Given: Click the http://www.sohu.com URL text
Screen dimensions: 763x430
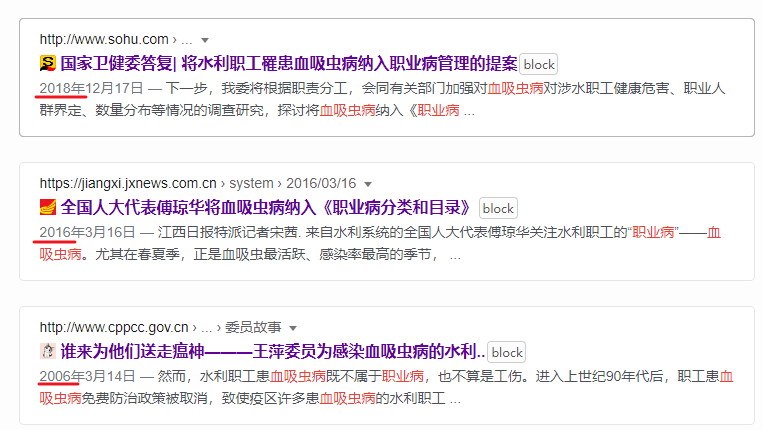Looking at the screenshot, I should pos(104,39).
